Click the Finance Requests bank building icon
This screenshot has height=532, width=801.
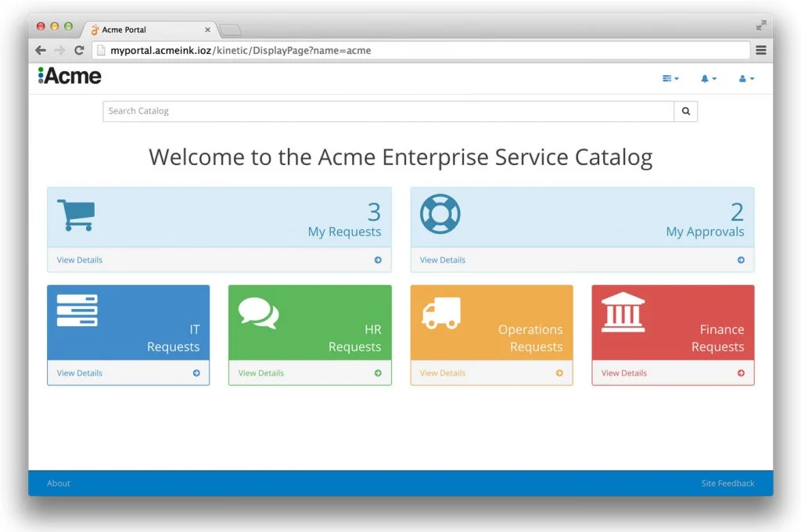point(623,312)
